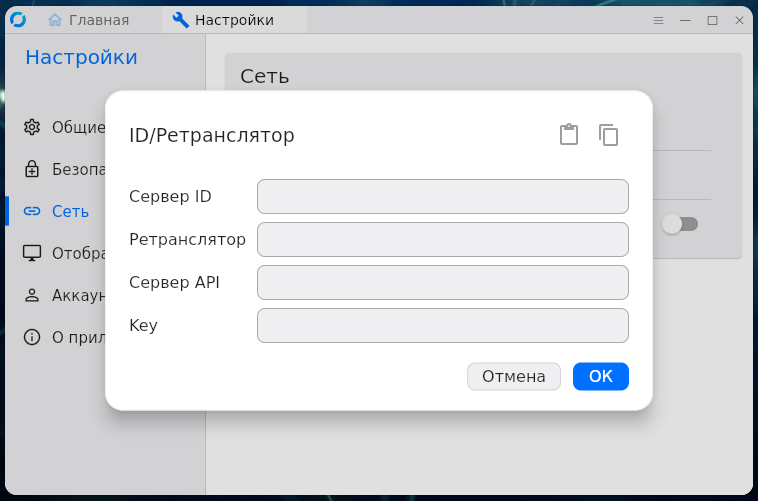Click the gear icon for Общие
Viewport: 758px width, 501px height.
(32, 127)
